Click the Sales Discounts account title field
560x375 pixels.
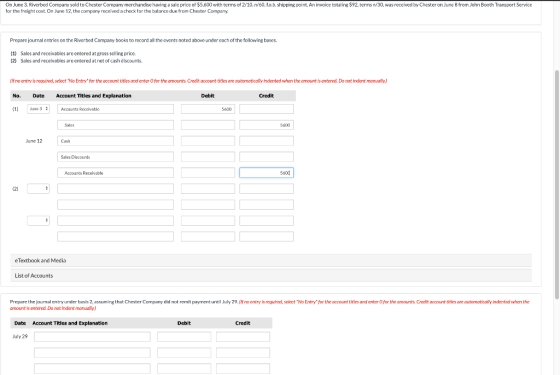click(115, 157)
